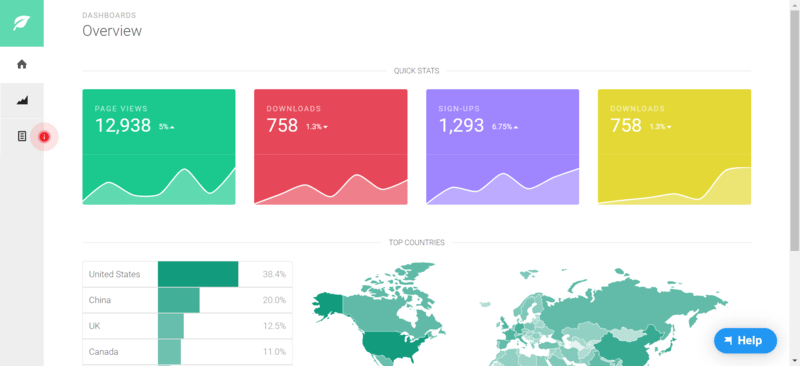The width and height of the screenshot is (800, 366).
Task: Select the Canada row
Action: [187, 352]
